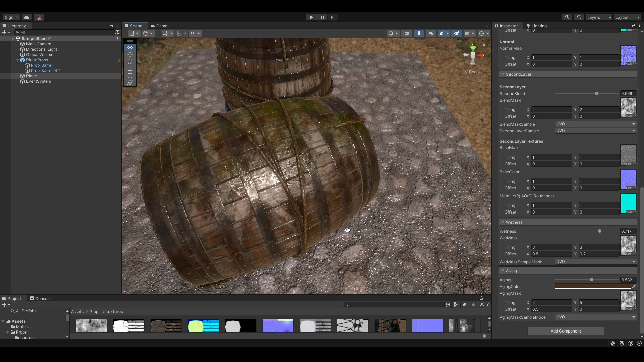Select the first texture thumbnail in the Project panel
The width and height of the screenshot is (644, 362).
[x=91, y=325]
